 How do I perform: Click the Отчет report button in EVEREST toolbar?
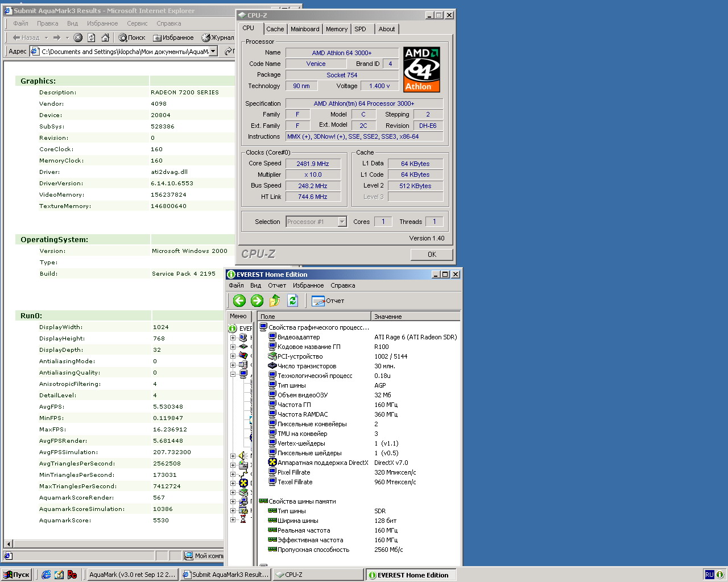pyautogui.click(x=328, y=301)
